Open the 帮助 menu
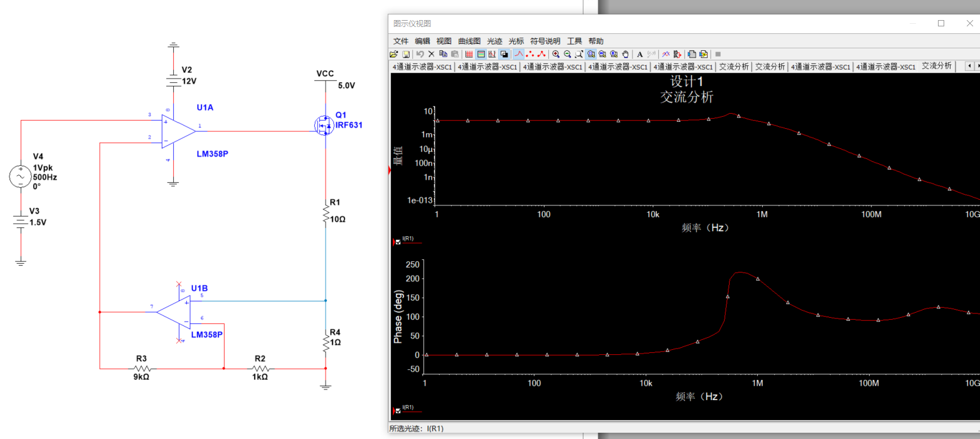 596,41
